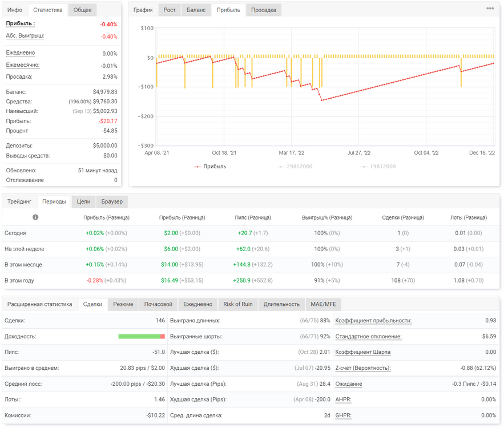Screen dimensions: 504x428
Task: Click the Средства value $9,760.30
Action: 105,102
